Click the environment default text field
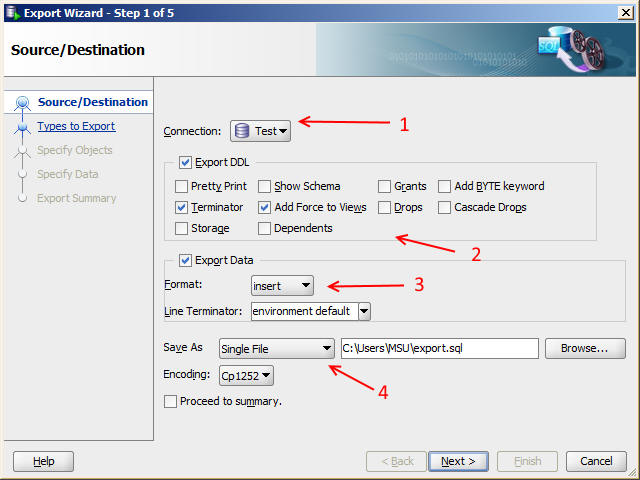Screen dimensions: 640x480 tap(304, 311)
